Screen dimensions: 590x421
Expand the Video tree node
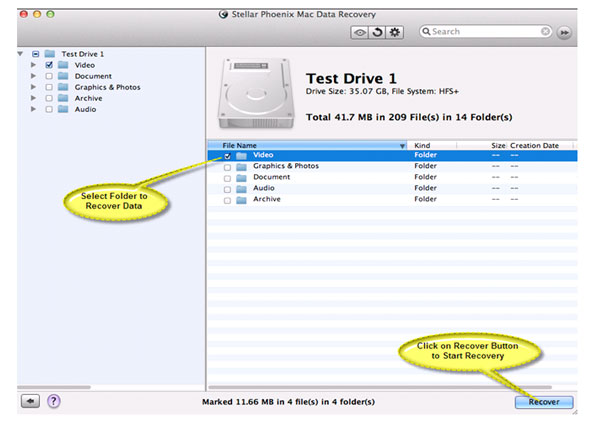point(33,65)
